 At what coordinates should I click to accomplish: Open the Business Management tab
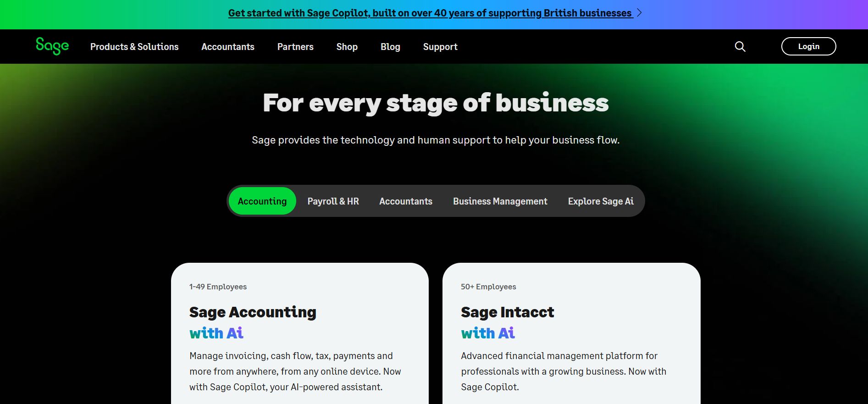[x=500, y=201]
